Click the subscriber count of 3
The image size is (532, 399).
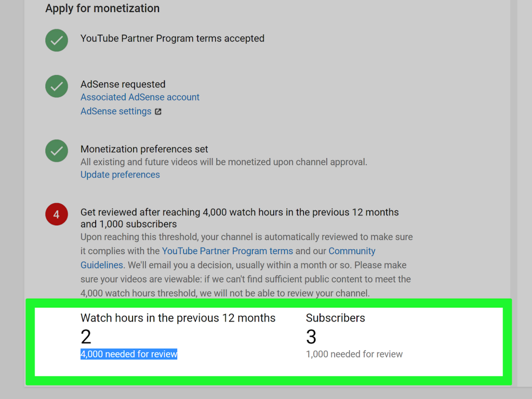click(311, 337)
